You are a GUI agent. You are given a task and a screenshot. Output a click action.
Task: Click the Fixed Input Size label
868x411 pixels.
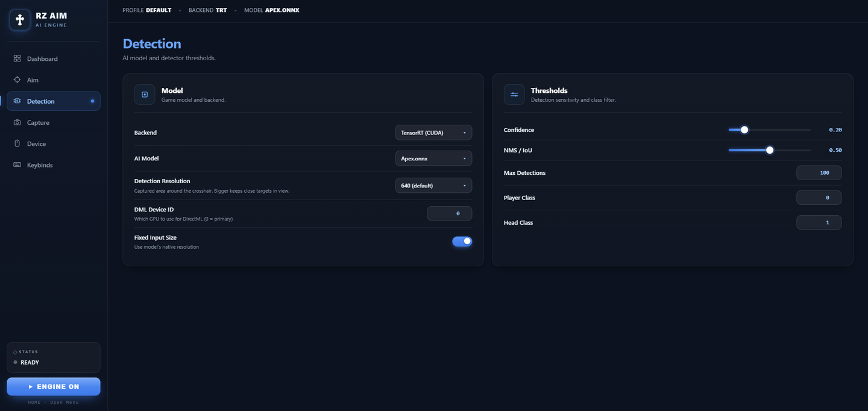coord(156,237)
